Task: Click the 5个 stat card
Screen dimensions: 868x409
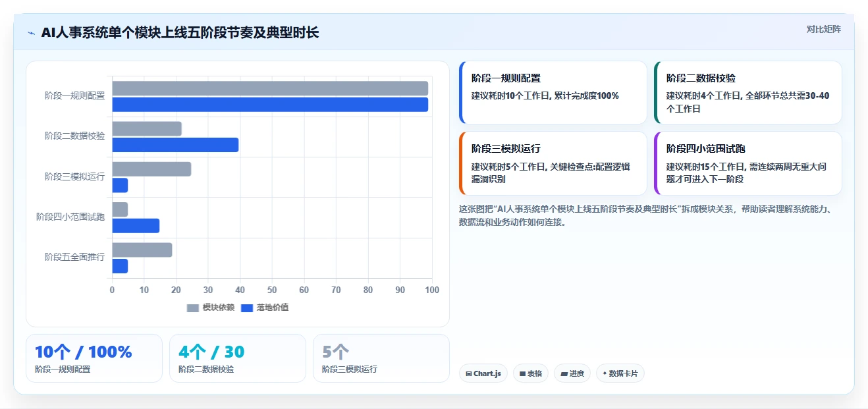Action: (x=381, y=358)
